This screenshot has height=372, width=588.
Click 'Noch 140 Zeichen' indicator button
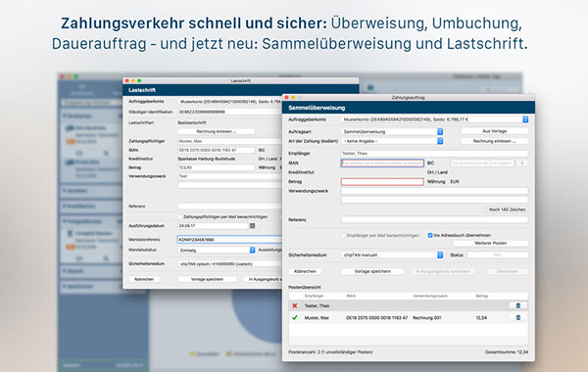(x=507, y=209)
